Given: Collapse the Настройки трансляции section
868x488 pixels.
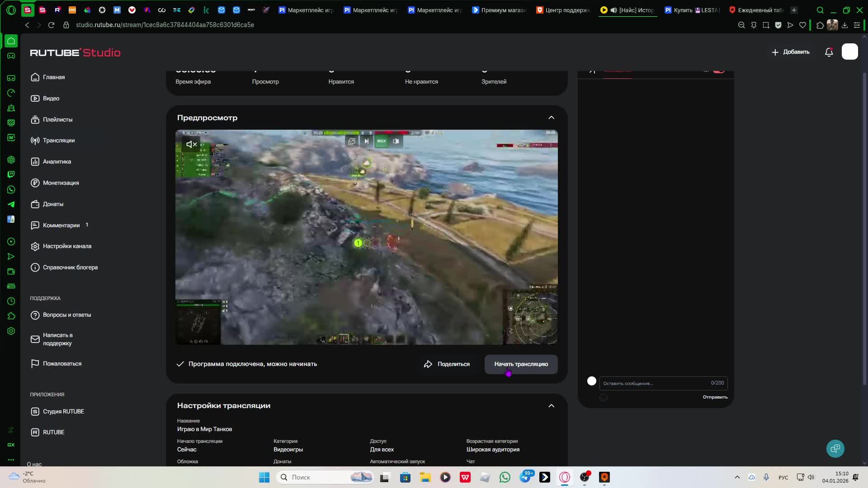Looking at the screenshot, I should click(x=551, y=406).
